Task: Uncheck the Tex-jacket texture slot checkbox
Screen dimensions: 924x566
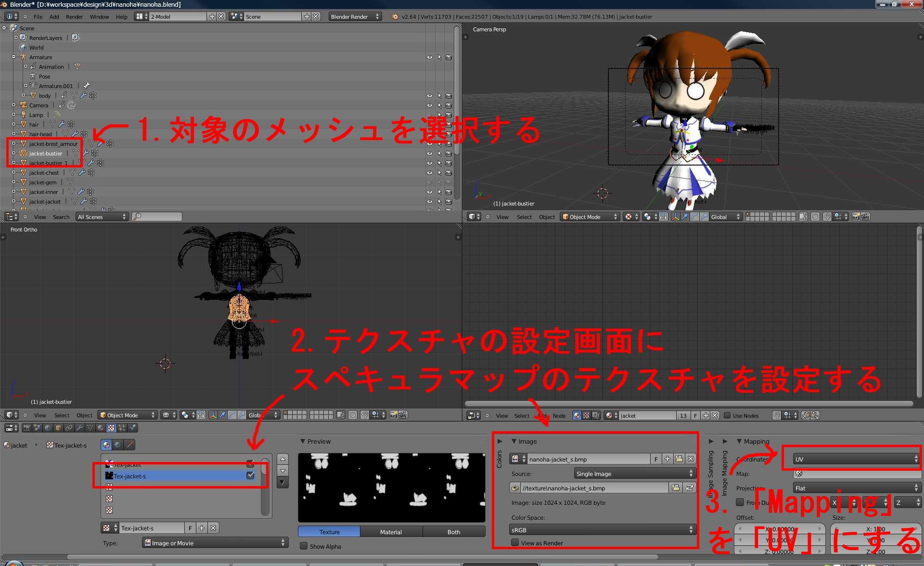Action: click(250, 464)
